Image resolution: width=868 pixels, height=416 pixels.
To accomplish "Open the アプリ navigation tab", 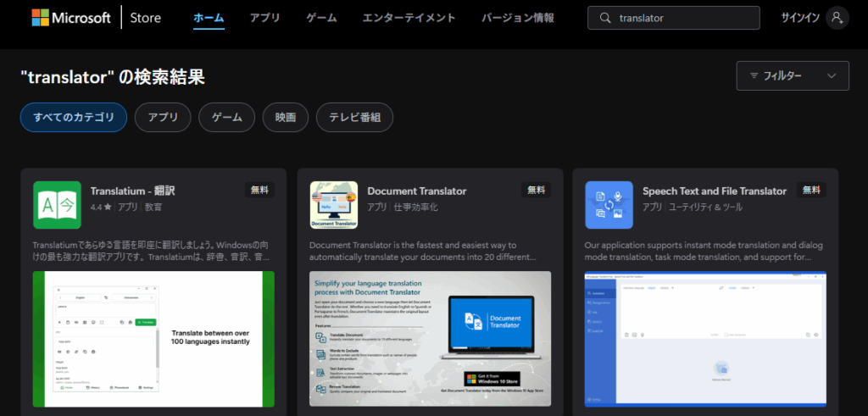I will tap(264, 18).
